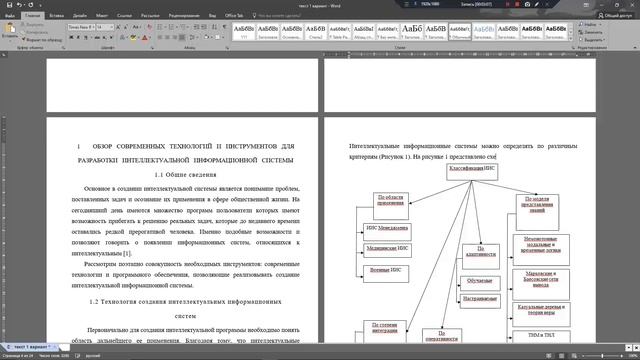640x360 pixels.
Task: Toggle bold formatting
Action: click(x=71, y=38)
